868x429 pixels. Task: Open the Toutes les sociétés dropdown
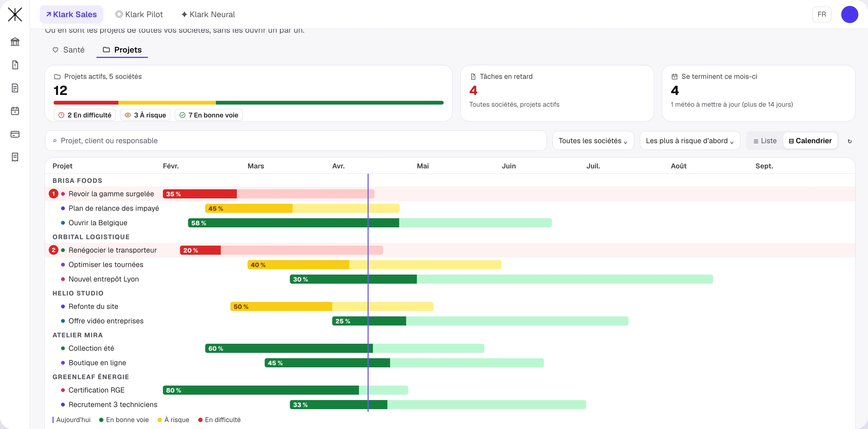[x=593, y=141]
